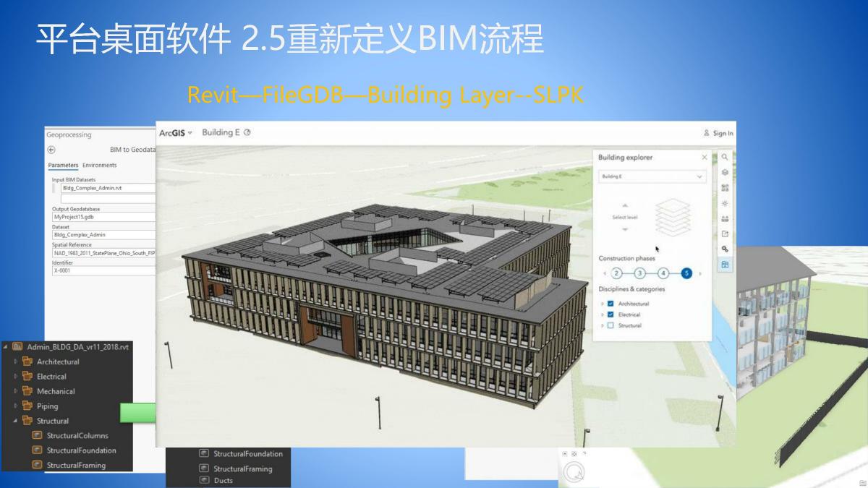This screenshot has width=868, height=488.
Task: Check the Structural discipline checkbox
Action: click(x=611, y=325)
